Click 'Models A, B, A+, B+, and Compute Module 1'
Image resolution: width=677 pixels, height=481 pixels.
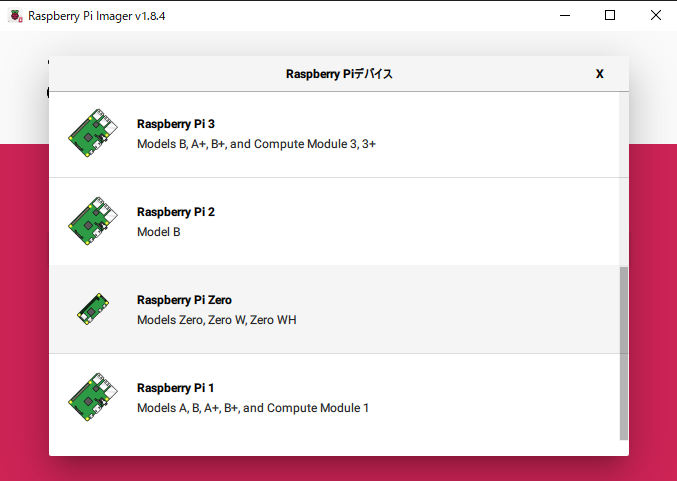pos(253,408)
